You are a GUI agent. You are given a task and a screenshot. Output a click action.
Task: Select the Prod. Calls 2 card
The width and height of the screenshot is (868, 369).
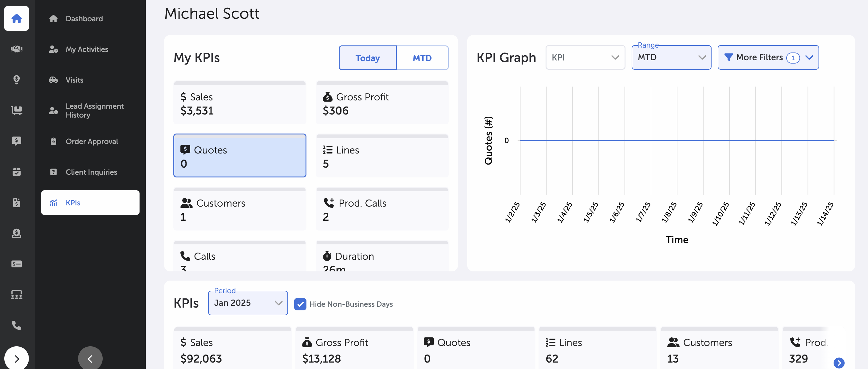(x=382, y=209)
